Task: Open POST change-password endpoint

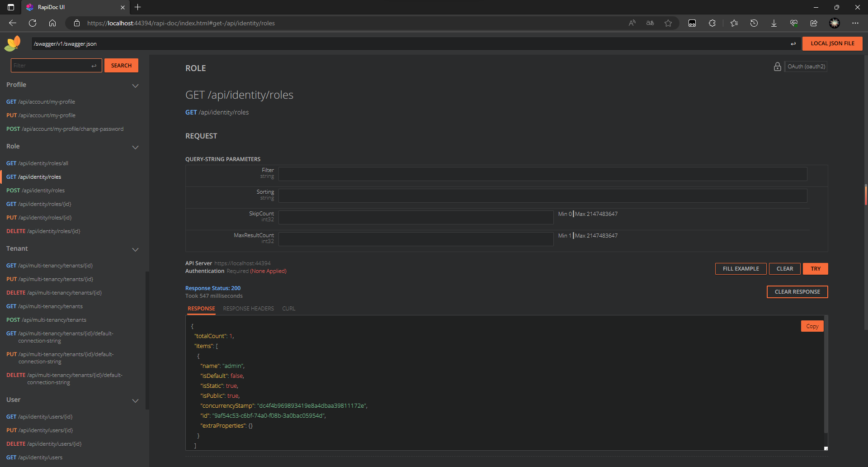Action: click(x=65, y=129)
